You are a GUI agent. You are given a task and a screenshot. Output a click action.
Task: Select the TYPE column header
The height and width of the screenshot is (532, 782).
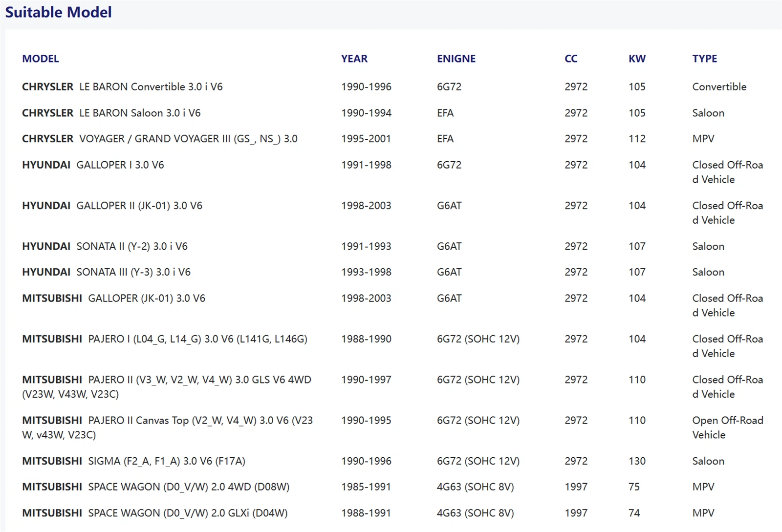click(704, 59)
